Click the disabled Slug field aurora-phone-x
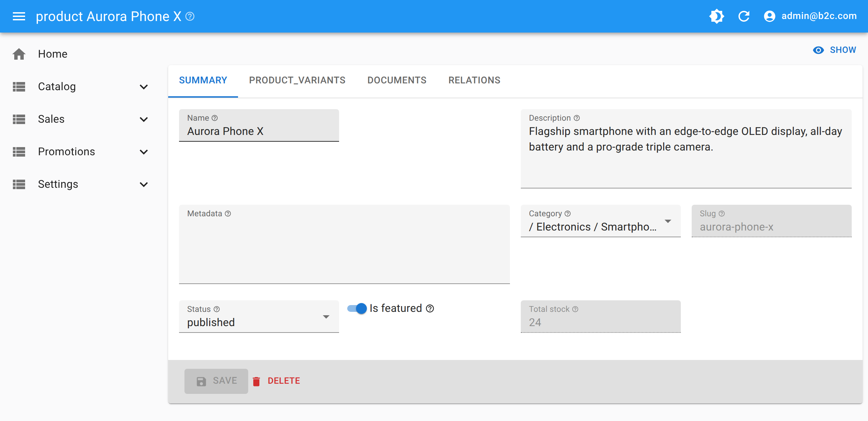The width and height of the screenshot is (868, 421). (x=772, y=221)
